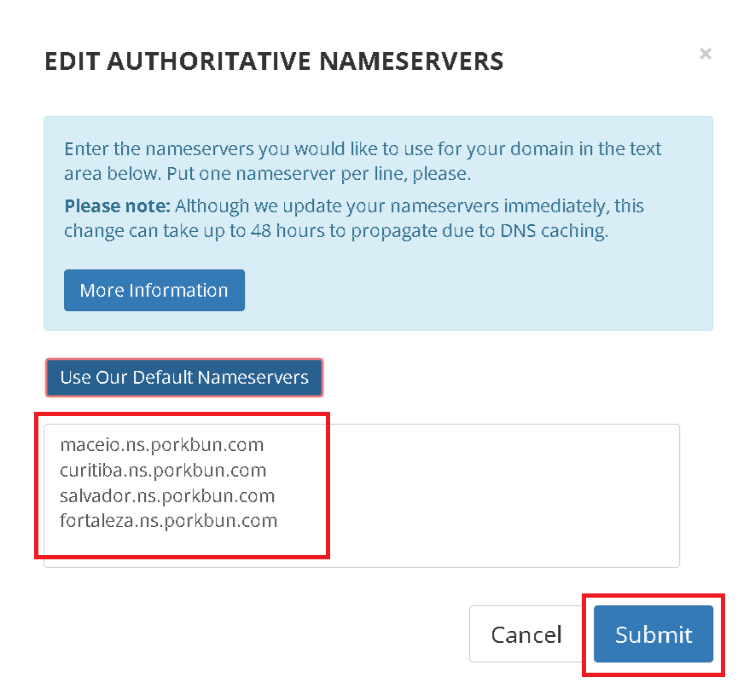Click the bold 'Please note:' text
Image resolution: width=755 pixels, height=700 pixels.
click(x=118, y=206)
